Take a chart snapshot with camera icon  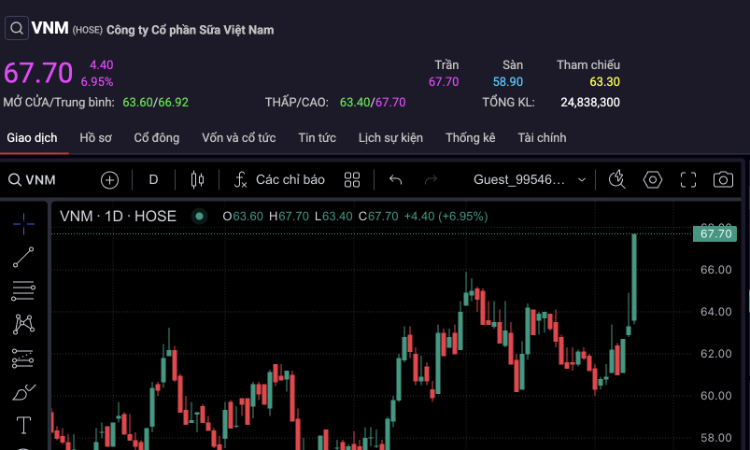click(x=723, y=180)
